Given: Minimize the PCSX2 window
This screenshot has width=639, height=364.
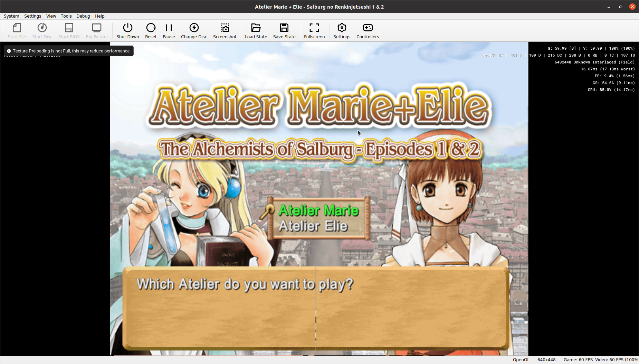Looking at the screenshot, I should [609, 7].
